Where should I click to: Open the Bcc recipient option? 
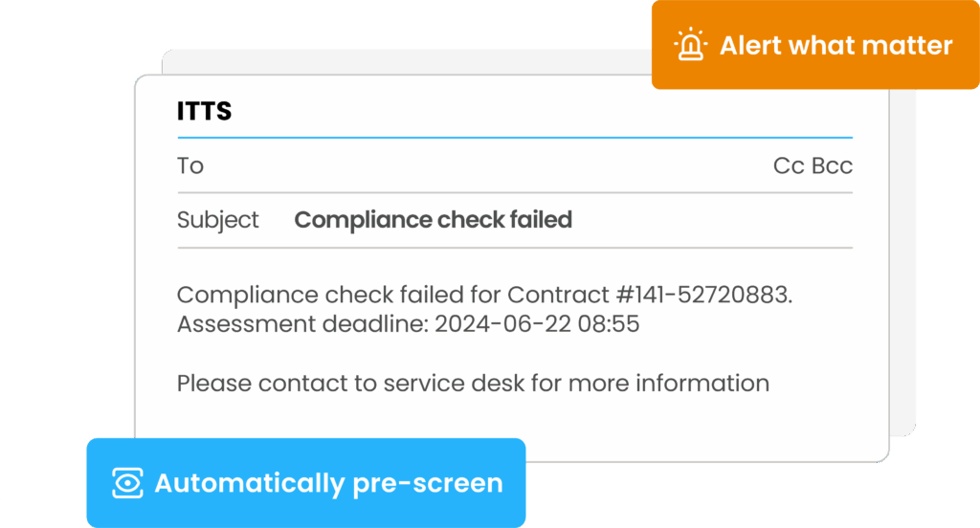(832, 165)
